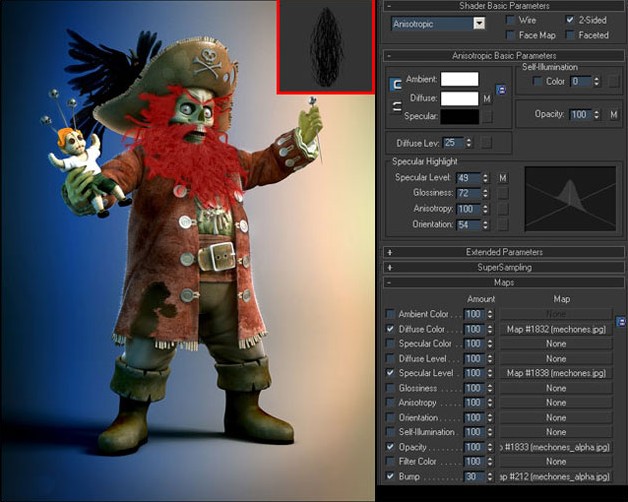Click None map button for Glossiness

pyautogui.click(x=556, y=388)
